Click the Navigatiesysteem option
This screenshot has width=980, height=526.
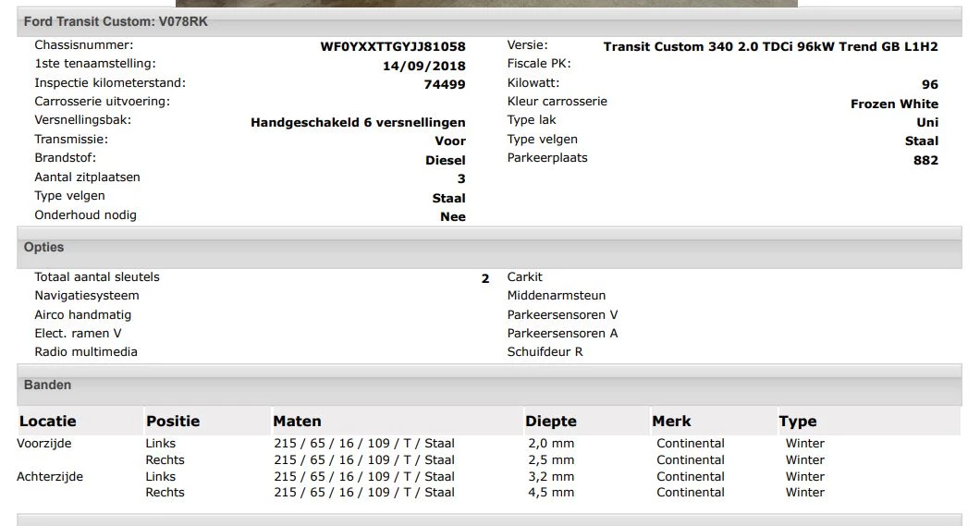point(87,296)
